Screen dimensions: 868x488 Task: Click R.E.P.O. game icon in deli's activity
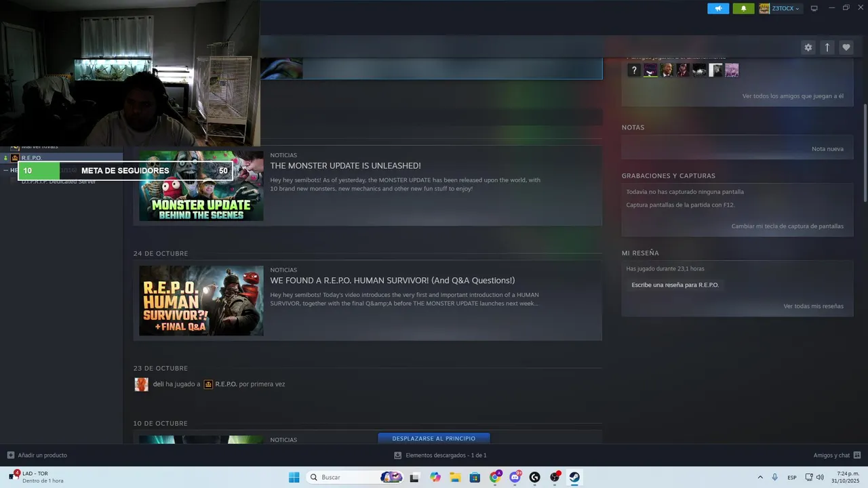click(x=209, y=384)
